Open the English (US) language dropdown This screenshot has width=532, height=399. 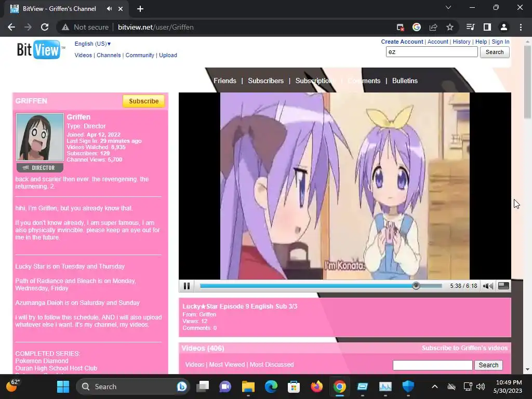(x=92, y=44)
